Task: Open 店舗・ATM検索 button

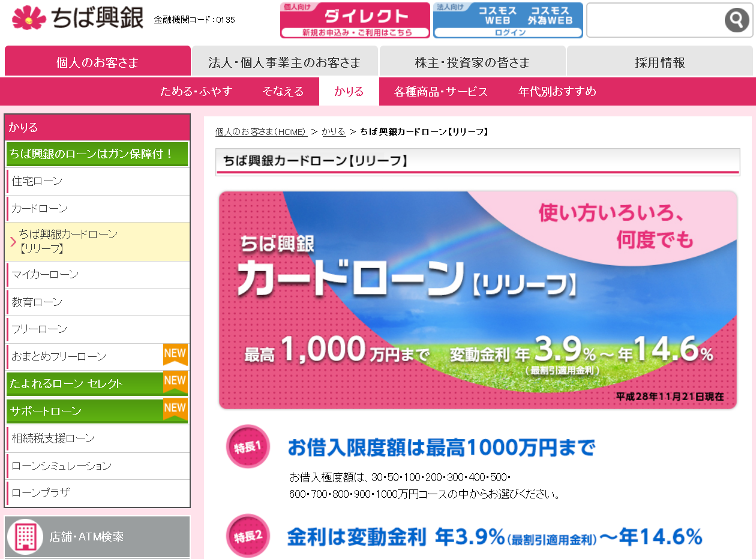Action: coord(97,536)
